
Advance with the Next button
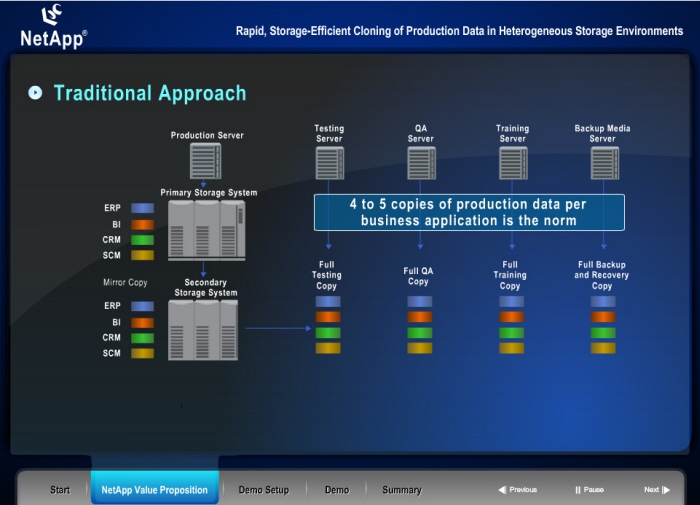coord(656,490)
